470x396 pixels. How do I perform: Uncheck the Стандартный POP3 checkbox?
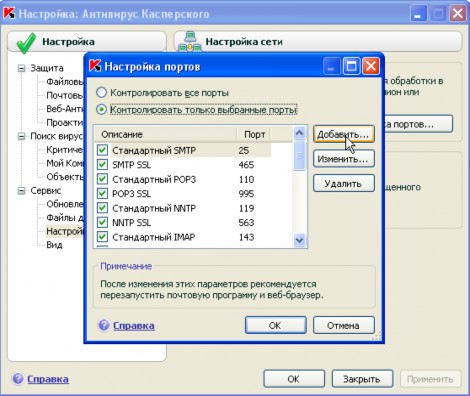[x=102, y=179]
